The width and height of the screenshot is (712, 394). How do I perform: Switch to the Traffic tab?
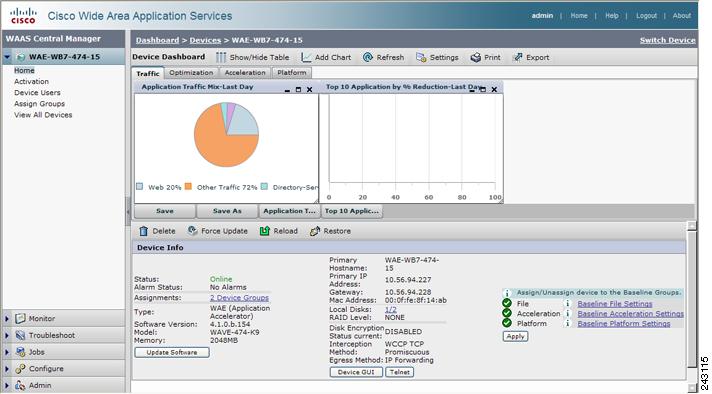click(148, 73)
